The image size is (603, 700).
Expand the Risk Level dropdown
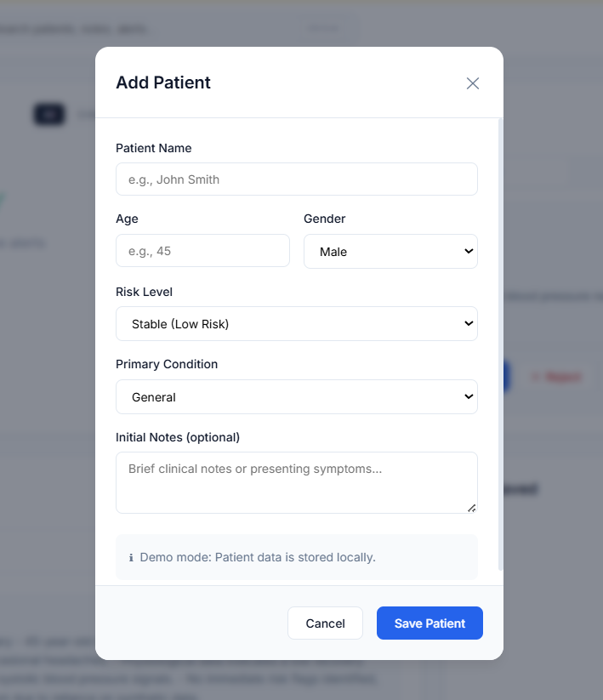click(x=296, y=324)
